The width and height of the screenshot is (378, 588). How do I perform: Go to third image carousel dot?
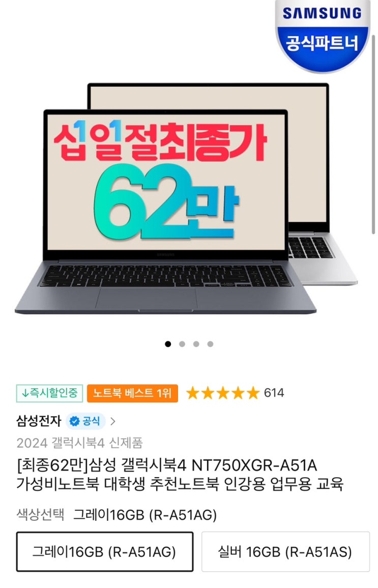pos(196,344)
